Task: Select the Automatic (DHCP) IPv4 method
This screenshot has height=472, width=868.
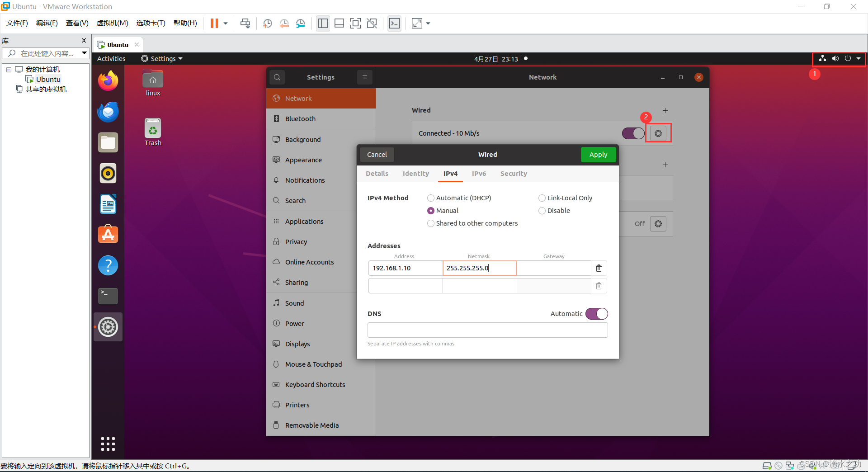Action: 431,198
